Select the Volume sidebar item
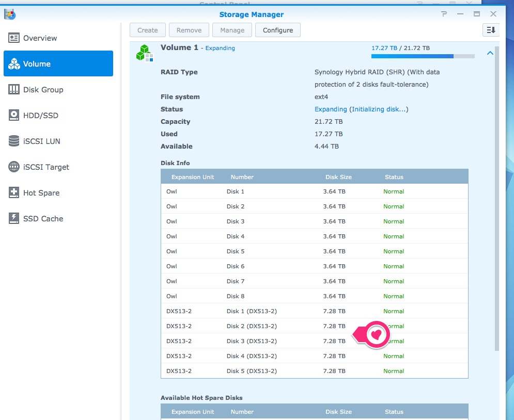This screenshot has height=420, width=514. (58, 63)
